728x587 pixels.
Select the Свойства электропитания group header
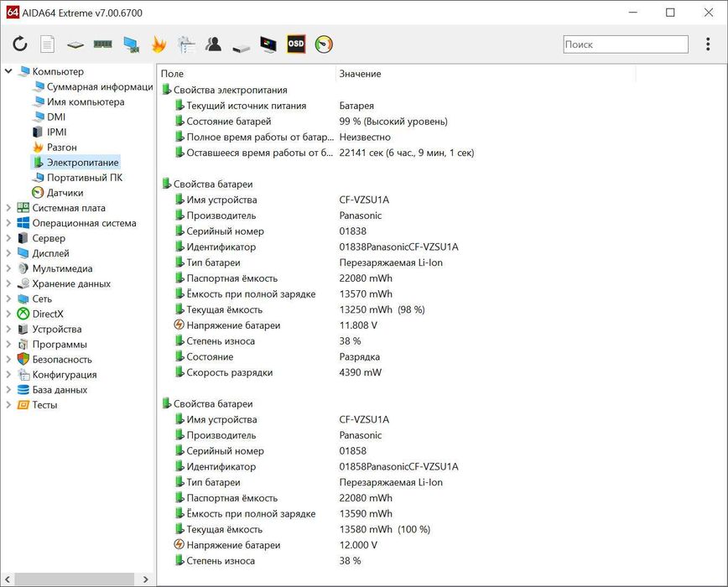(x=225, y=90)
